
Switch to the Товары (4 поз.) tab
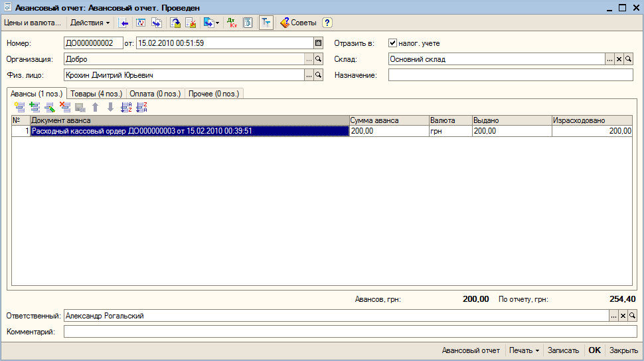pyautogui.click(x=96, y=94)
